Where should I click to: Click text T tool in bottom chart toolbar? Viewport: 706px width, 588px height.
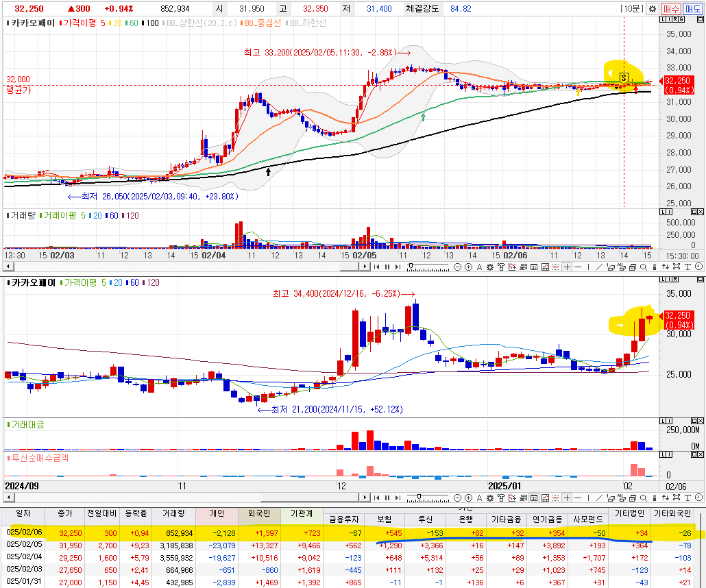coord(687,498)
